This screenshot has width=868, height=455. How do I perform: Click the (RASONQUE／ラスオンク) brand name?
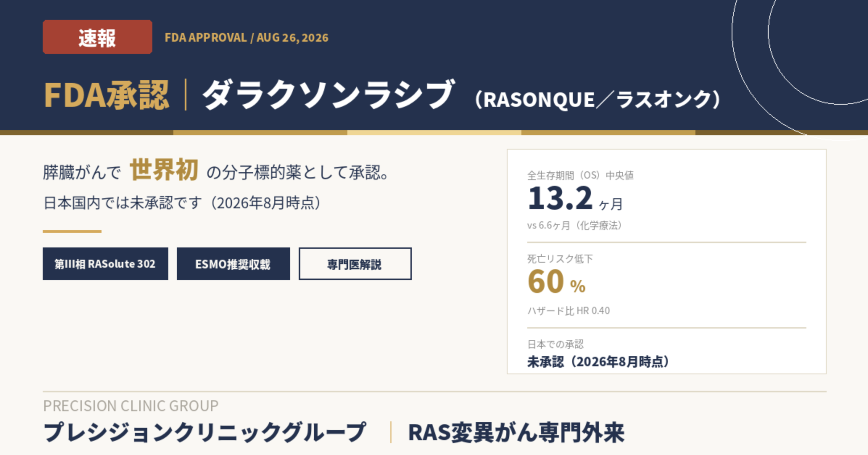(x=598, y=99)
